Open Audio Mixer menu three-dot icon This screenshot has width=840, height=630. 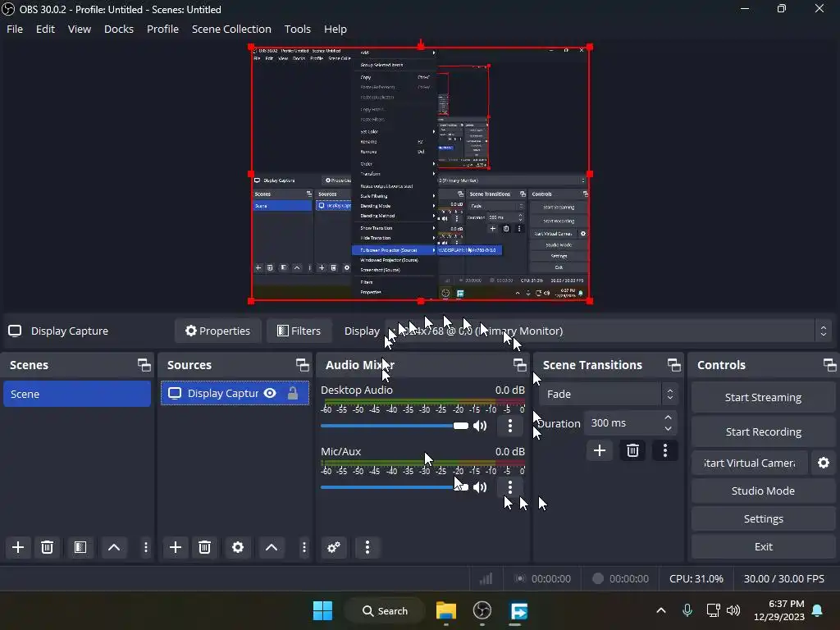coord(367,547)
